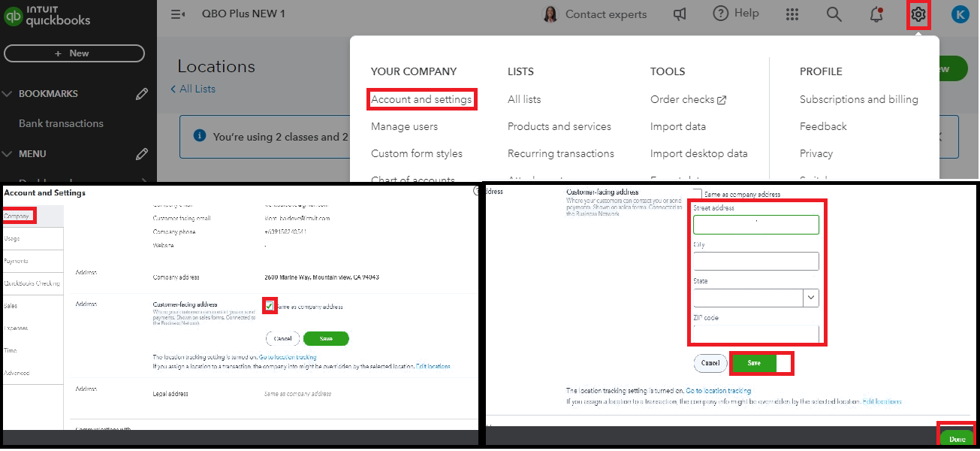Open the Settings gear icon

click(x=918, y=14)
